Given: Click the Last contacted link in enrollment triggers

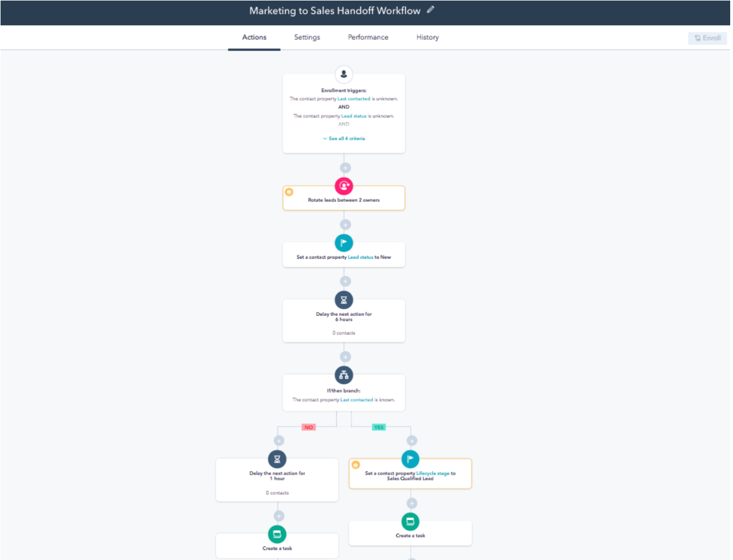Looking at the screenshot, I should [x=354, y=99].
